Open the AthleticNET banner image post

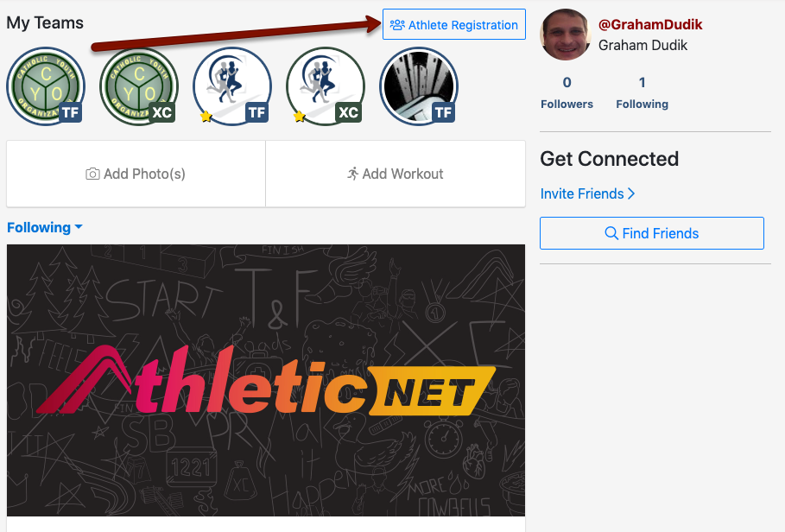tap(266, 380)
